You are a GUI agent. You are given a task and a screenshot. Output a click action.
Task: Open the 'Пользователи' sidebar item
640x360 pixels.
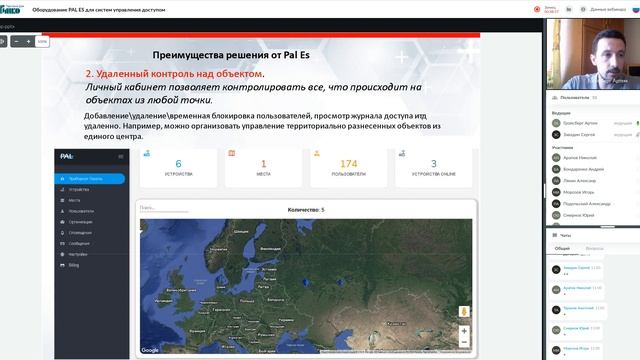tap(81, 211)
